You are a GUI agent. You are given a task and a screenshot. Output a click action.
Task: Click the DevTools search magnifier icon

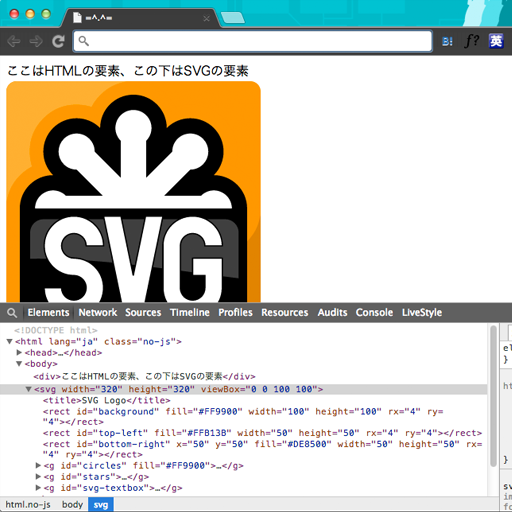click(12, 313)
